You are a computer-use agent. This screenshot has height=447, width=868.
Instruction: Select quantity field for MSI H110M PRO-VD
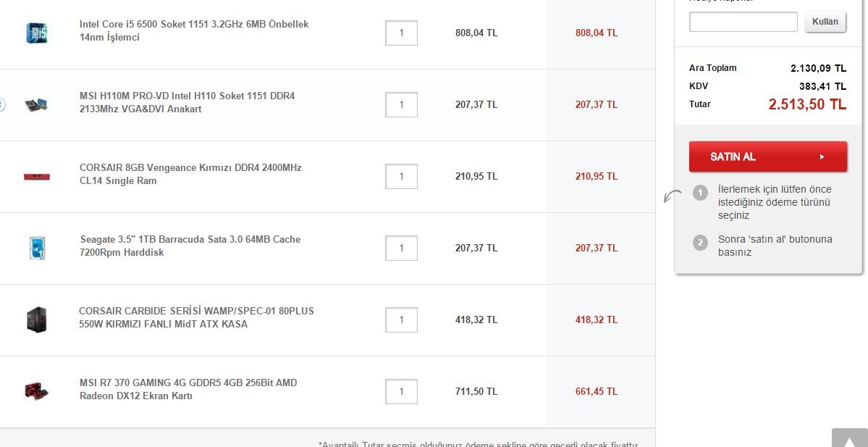(x=401, y=104)
